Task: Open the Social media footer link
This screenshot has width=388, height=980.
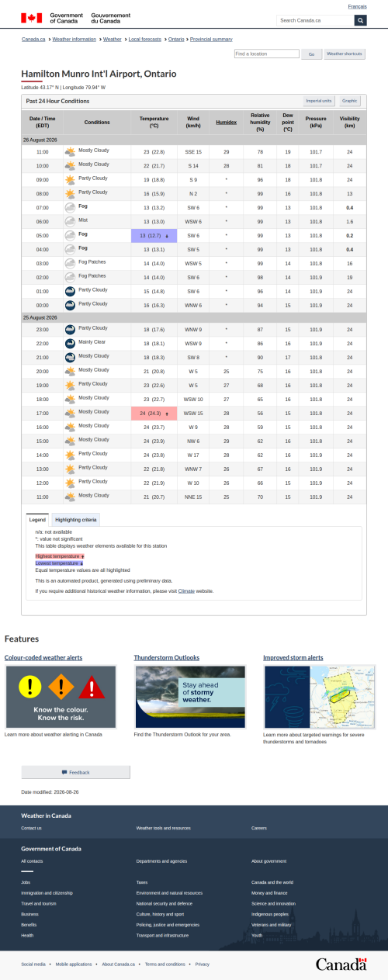Action: [x=33, y=964]
